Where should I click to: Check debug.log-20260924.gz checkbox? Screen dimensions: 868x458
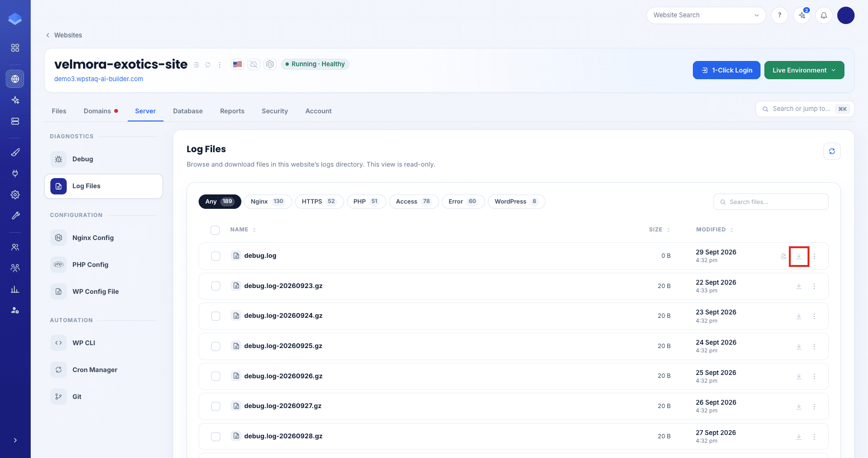coord(216,316)
